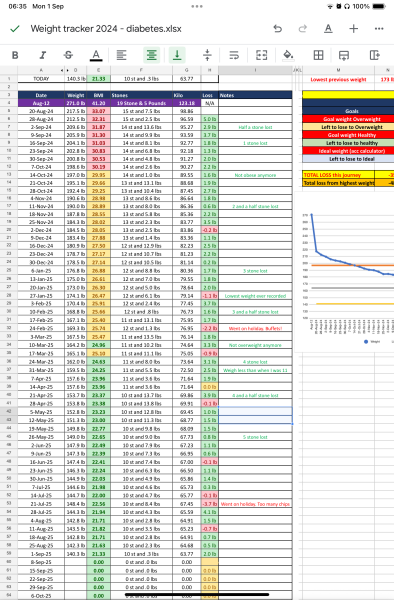Screen dimensions: 394x600
Task: Open the text color picker
Action: point(96,55)
